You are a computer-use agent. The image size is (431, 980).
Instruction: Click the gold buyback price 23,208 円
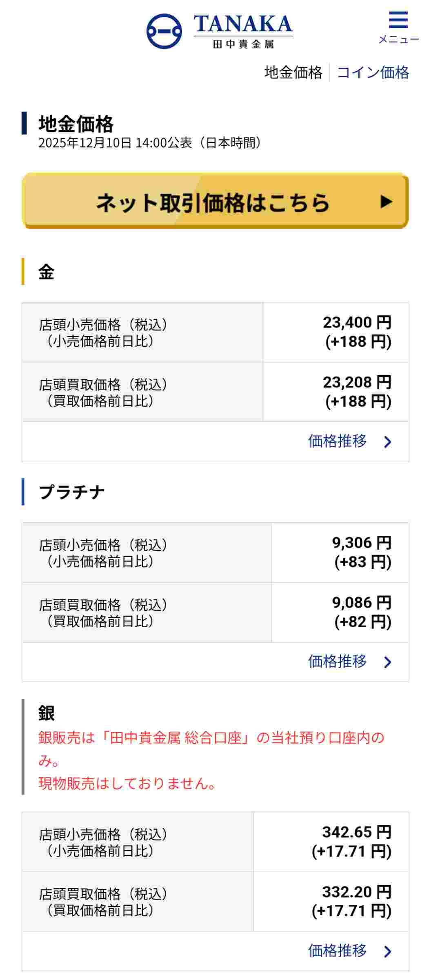point(357,383)
